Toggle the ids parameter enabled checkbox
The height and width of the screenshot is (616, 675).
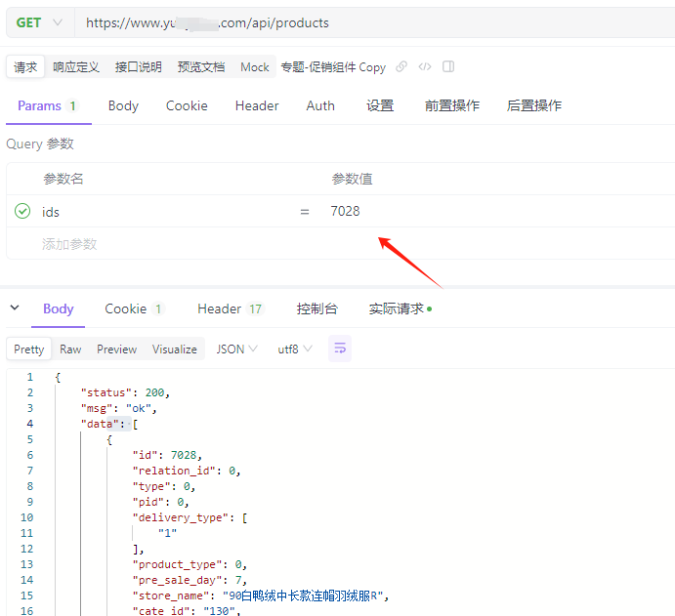[x=22, y=211]
